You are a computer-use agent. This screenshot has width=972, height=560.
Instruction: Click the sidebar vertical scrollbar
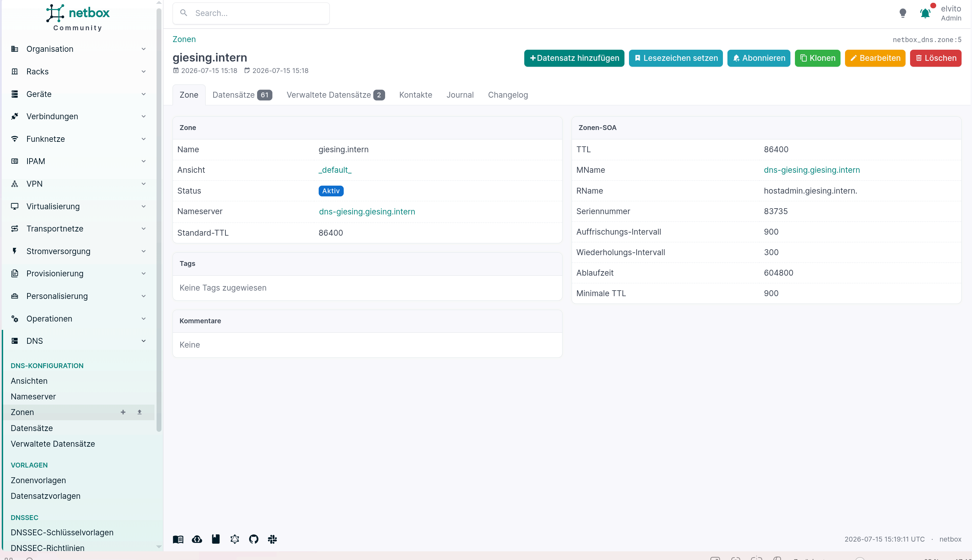tap(159, 219)
